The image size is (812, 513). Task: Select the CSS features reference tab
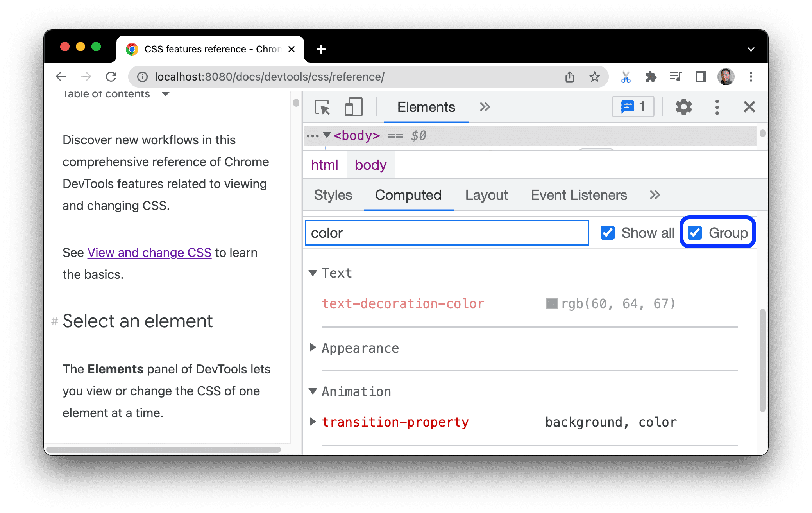click(x=210, y=49)
